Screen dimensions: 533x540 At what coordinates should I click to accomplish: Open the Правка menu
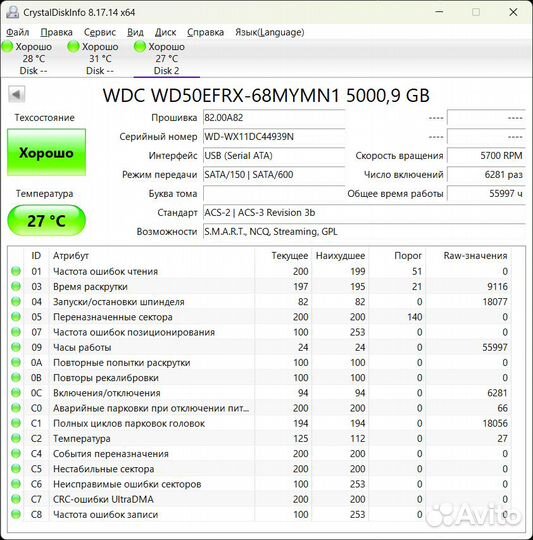[56, 32]
